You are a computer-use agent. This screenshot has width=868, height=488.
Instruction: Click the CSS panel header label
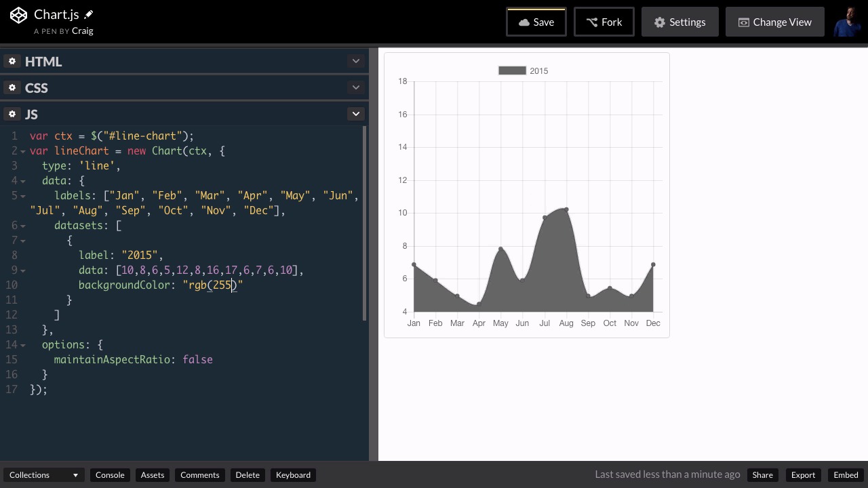point(37,87)
